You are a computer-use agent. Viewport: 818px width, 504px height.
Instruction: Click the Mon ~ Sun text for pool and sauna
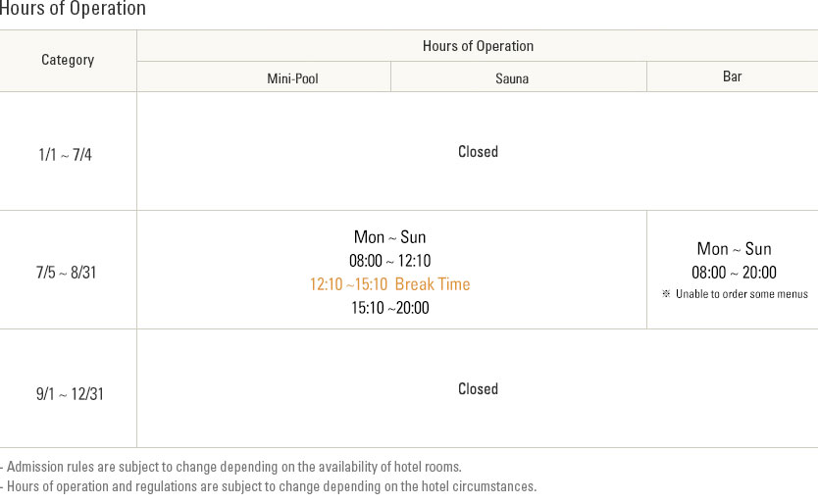pos(390,237)
